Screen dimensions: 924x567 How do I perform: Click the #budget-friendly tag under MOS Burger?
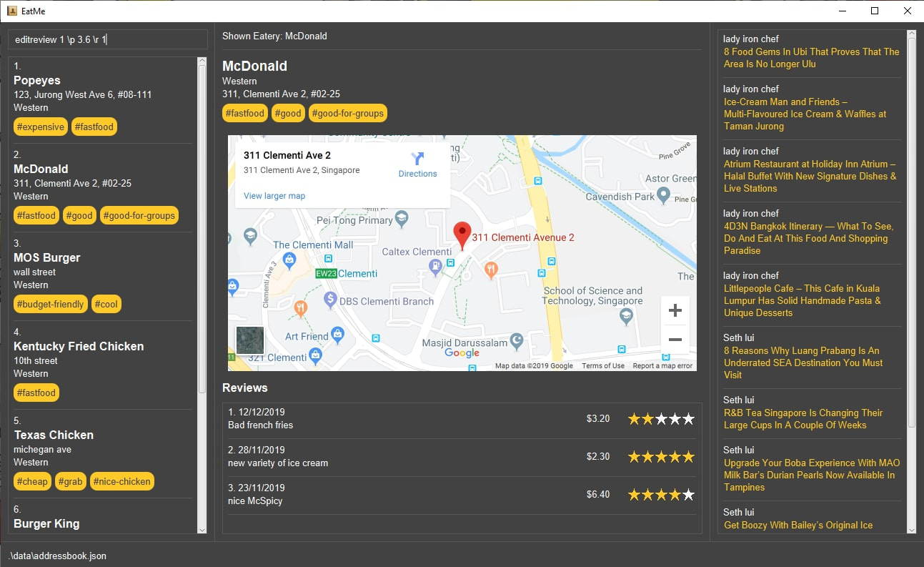coord(50,305)
